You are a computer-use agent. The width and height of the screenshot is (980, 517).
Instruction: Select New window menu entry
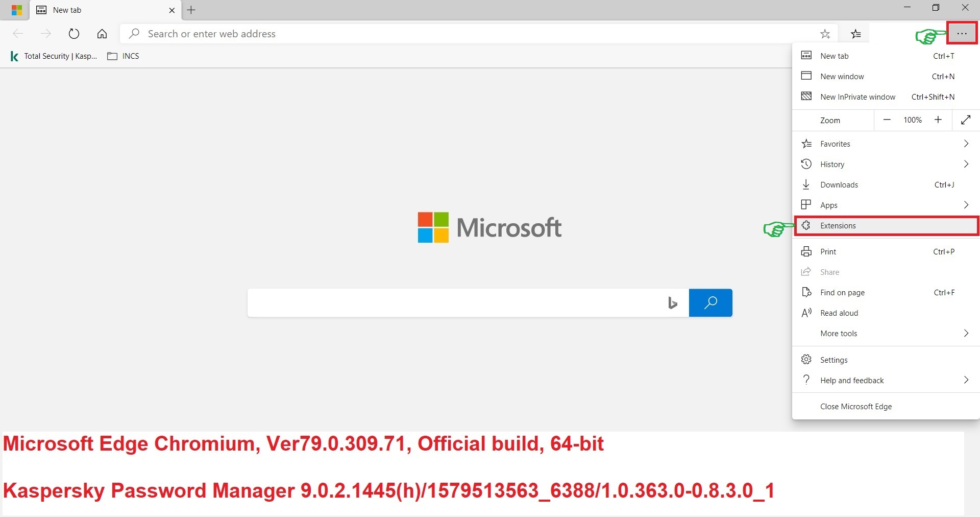click(886, 76)
